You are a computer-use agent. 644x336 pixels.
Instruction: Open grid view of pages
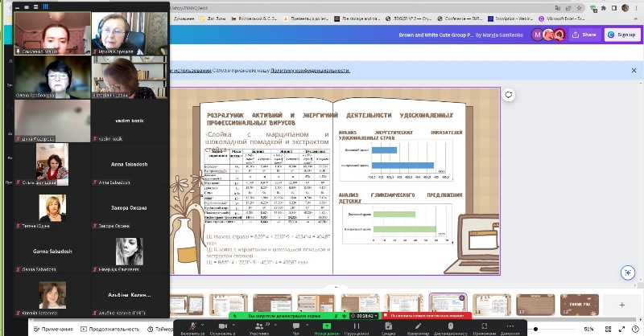click(x=609, y=329)
